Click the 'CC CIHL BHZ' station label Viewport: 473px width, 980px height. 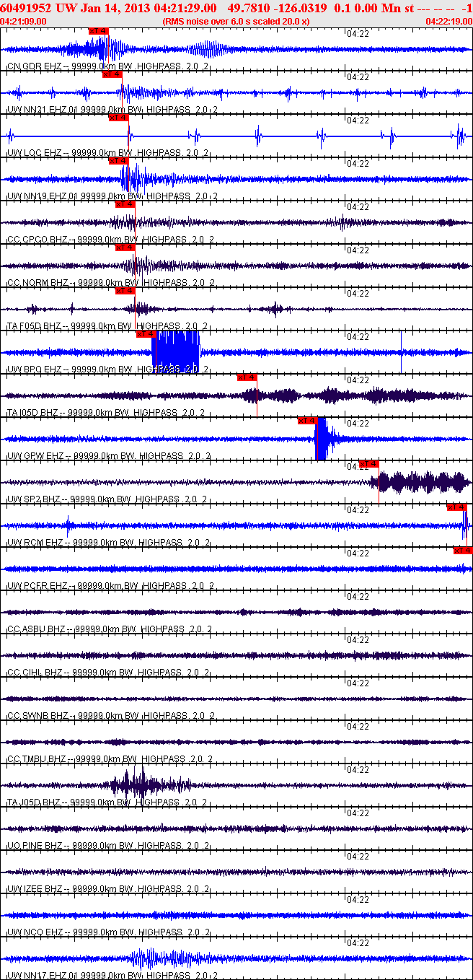[x=35, y=673]
